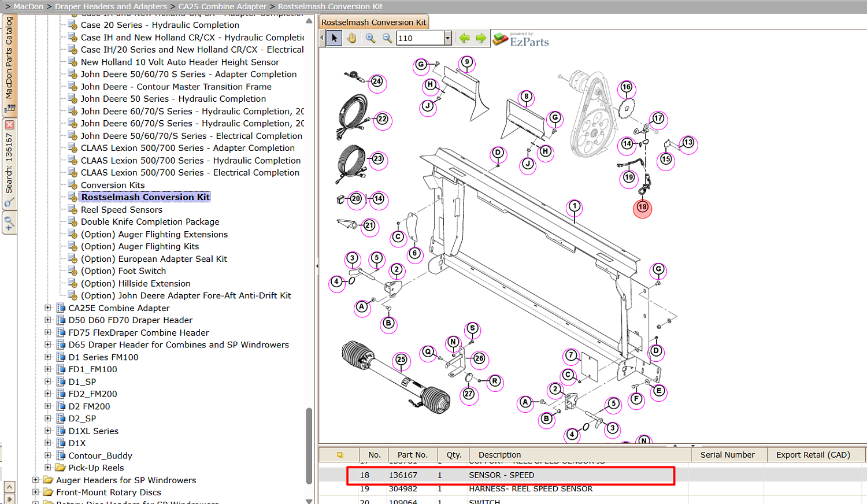Screen dimensions: 867x504
Task: Click the cart icon column header
Action: point(340,455)
